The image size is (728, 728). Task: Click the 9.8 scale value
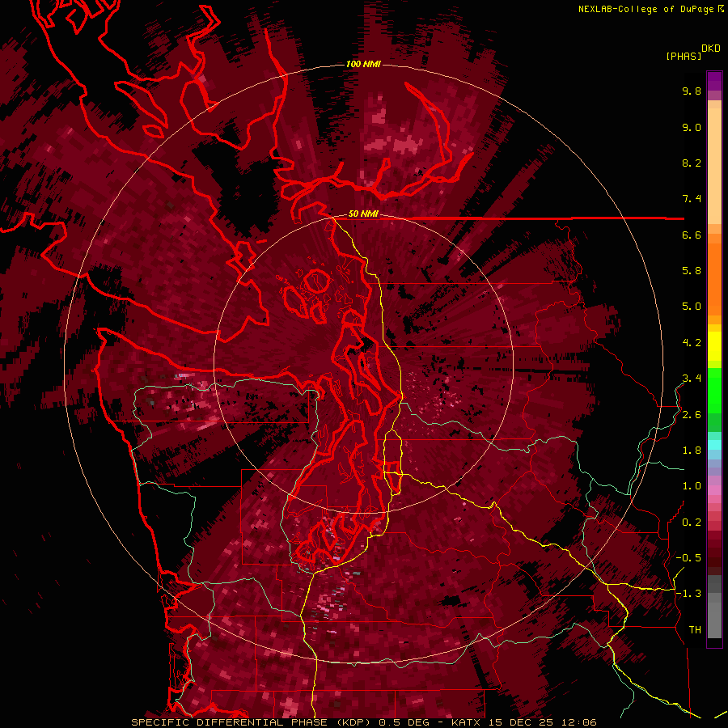point(692,91)
